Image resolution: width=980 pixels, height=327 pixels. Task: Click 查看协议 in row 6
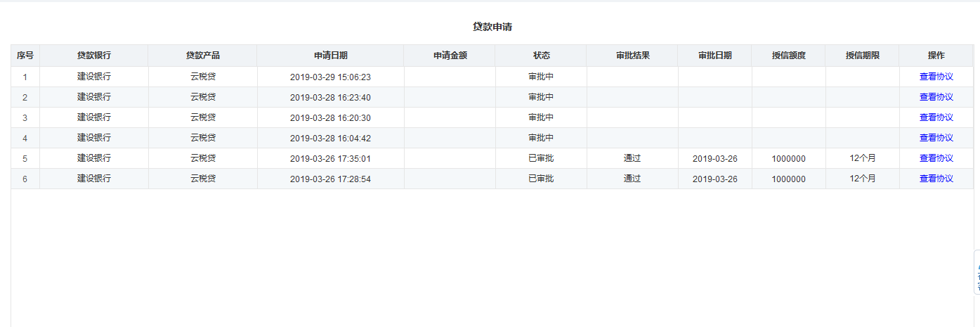[936, 179]
